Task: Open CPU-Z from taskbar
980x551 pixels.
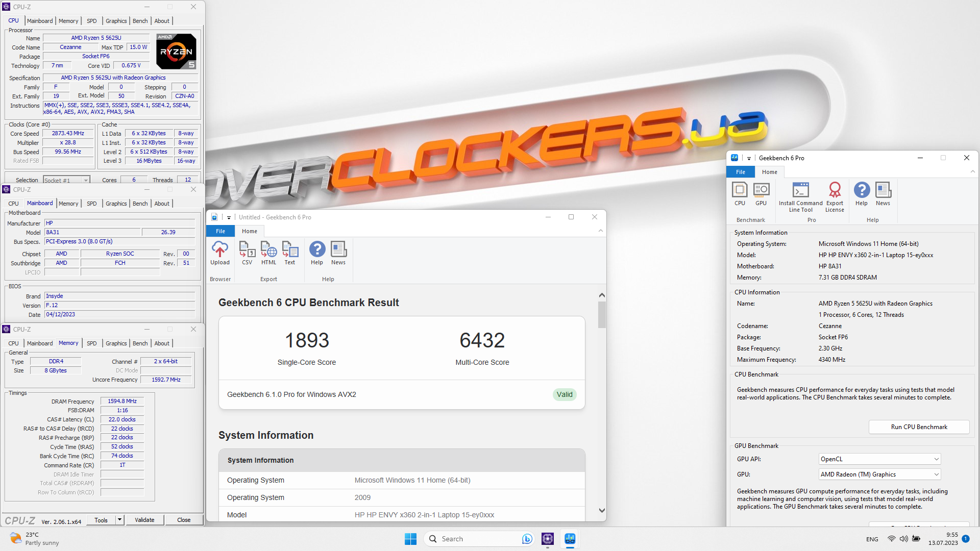Action: (x=548, y=539)
